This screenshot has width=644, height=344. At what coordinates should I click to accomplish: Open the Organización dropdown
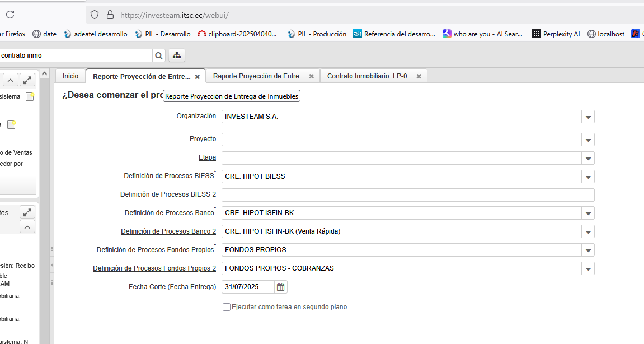click(x=587, y=117)
